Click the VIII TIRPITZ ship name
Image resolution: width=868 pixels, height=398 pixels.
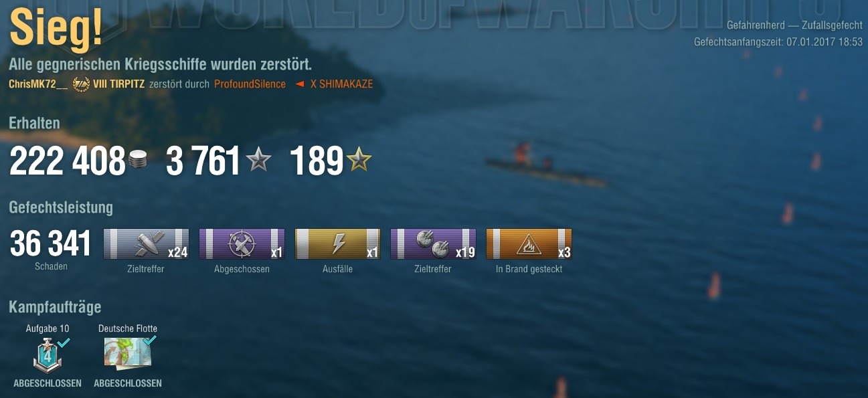pos(118,84)
